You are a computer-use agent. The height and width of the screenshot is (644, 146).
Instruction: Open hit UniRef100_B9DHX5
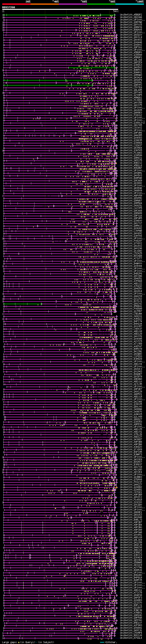tap(131, 30)
